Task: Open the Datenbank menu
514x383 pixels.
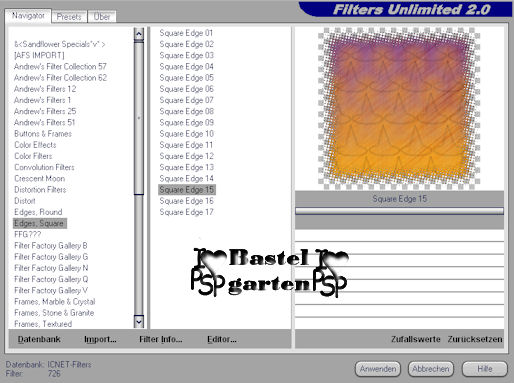Action: pyautogui.click(x=39, y=339)
